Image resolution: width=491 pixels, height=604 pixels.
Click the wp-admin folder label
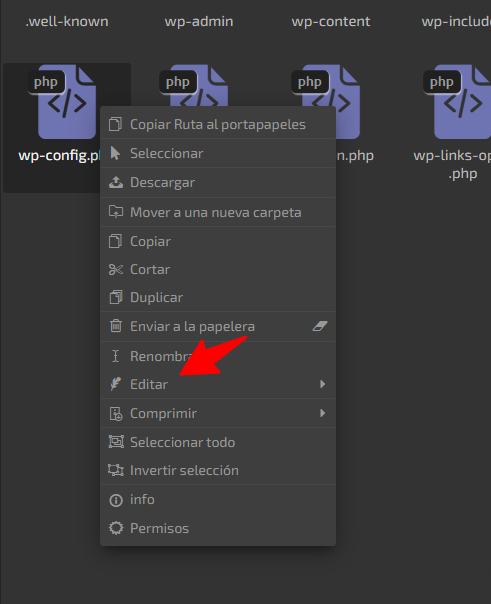point(199,21)
